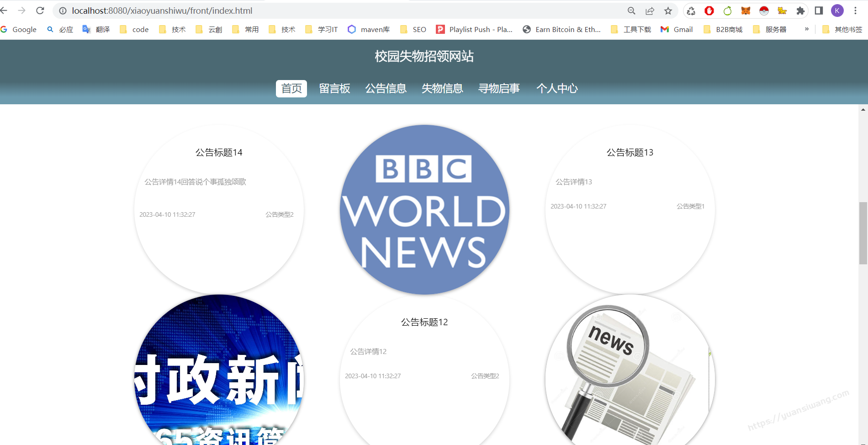
Task: Open the 服务器 bookmarks folder
Action: (x=770, y=29)
